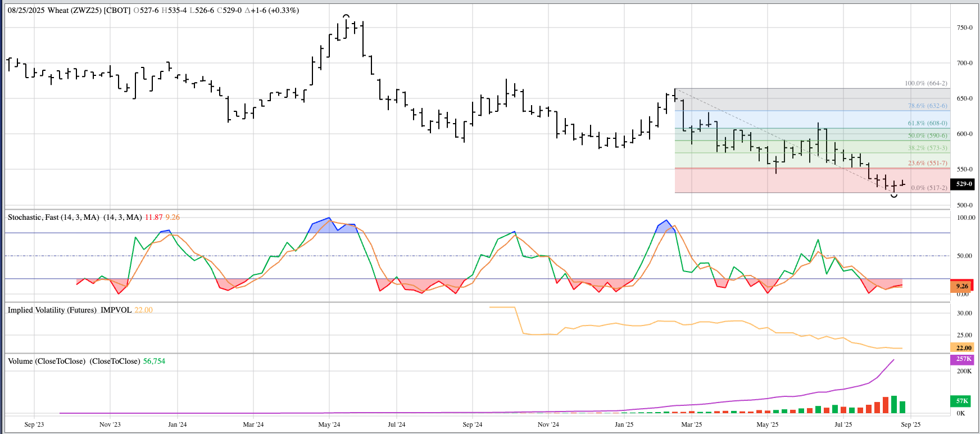This screenshot has height=434, width=980.
Task: Click the 'Wheat (ZWZ25) [CBOT]' chart title
Action: point(89,10)
